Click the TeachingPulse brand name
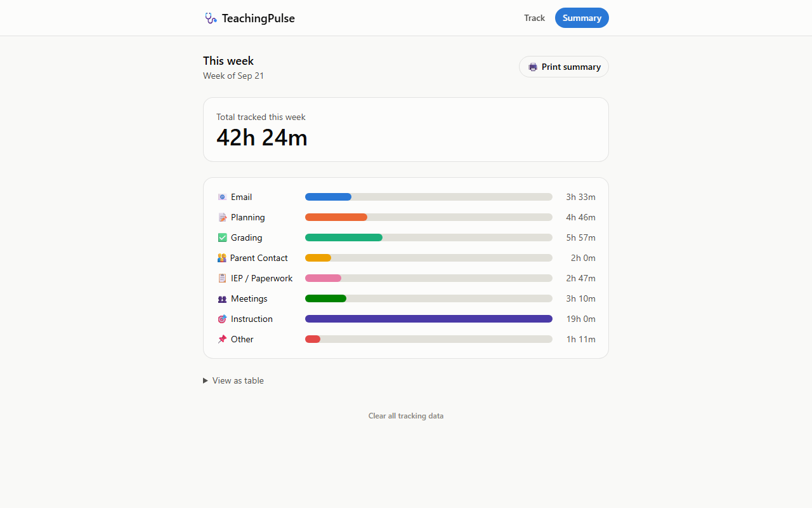The width and height of the screenshot is (812, 508). coord(258,18)
